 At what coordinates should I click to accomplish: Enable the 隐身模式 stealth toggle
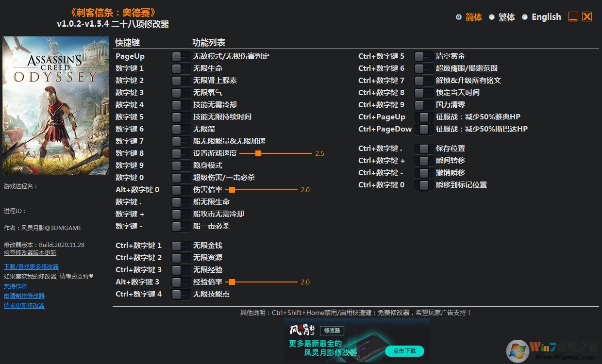coord(180,165)
